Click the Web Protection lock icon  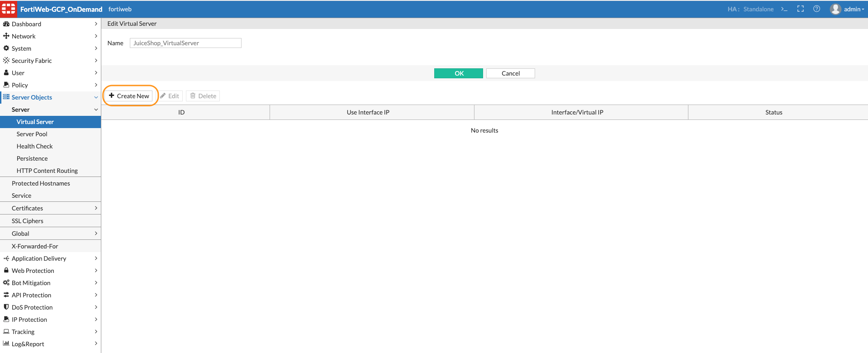point(6,270)
